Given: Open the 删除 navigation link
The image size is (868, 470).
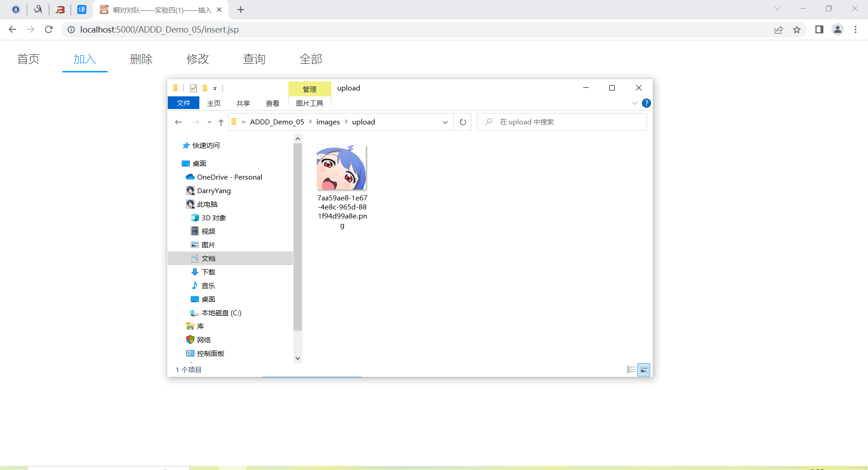Looking at the screenshot, I should [141, 59].
